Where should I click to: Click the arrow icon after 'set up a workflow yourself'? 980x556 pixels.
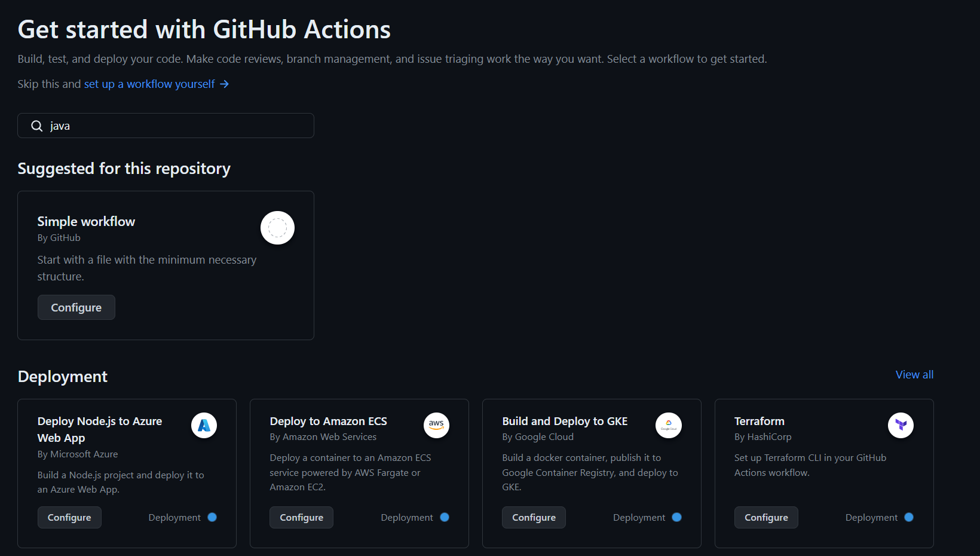click(x=225, y=84)
